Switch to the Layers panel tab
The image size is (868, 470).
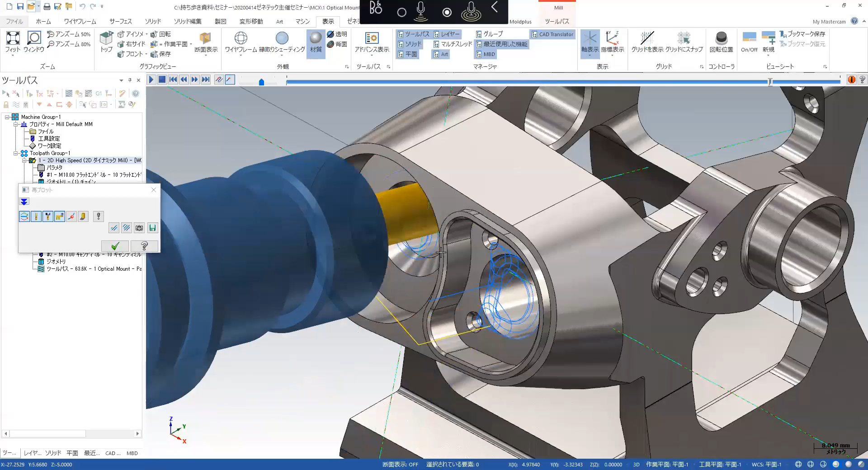[32, 453]
